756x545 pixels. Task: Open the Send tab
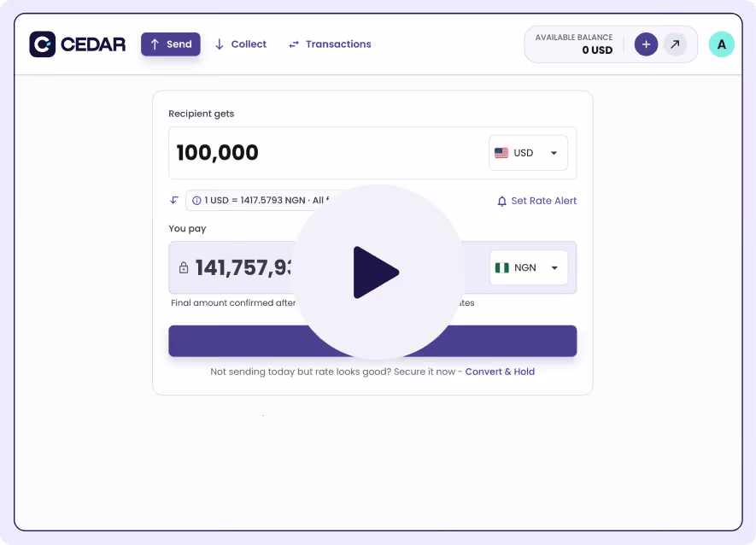point(171,44)
